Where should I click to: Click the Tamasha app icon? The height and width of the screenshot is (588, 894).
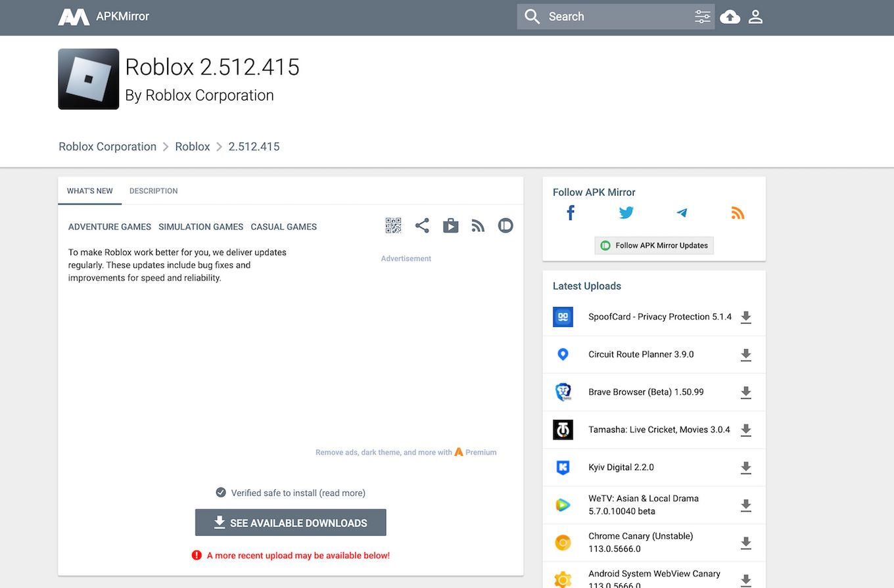click(563, 430)
